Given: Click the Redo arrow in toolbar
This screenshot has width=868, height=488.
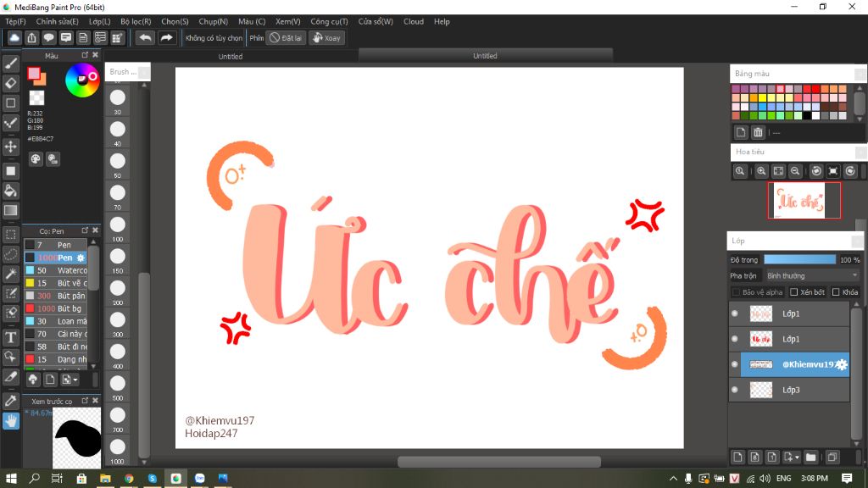Looking at the screenshot, I should point(166,37).
